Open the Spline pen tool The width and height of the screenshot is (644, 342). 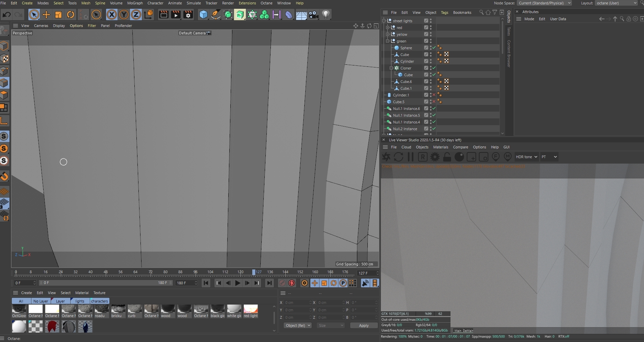coord(215,15)
